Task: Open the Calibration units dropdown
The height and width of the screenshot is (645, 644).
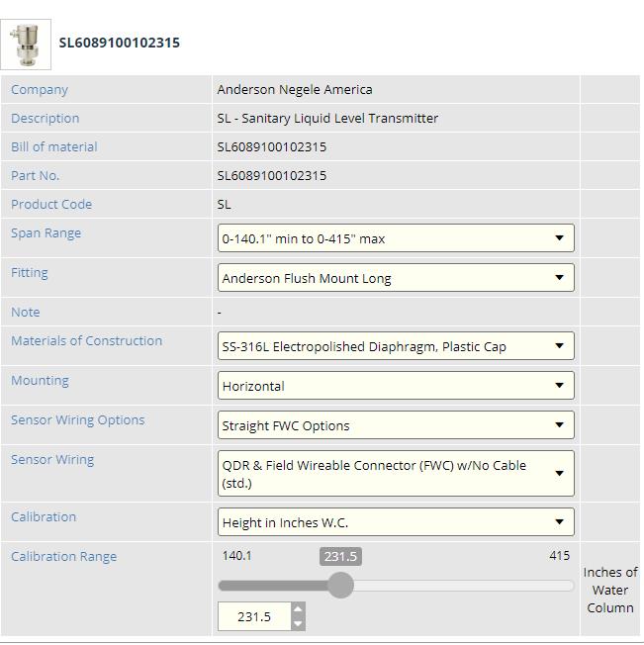Action: (x=396, y=522)
